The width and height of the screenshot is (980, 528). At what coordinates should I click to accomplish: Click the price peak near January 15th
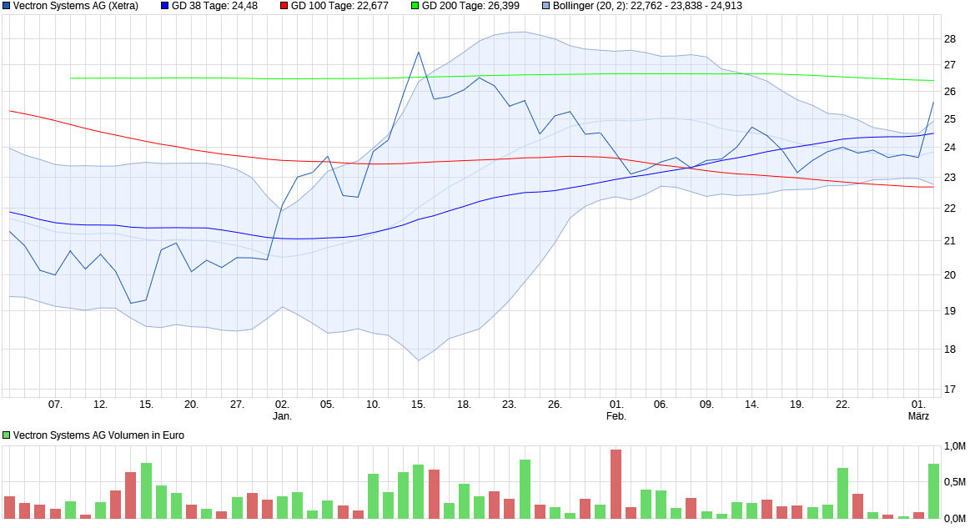coord(417,52)
